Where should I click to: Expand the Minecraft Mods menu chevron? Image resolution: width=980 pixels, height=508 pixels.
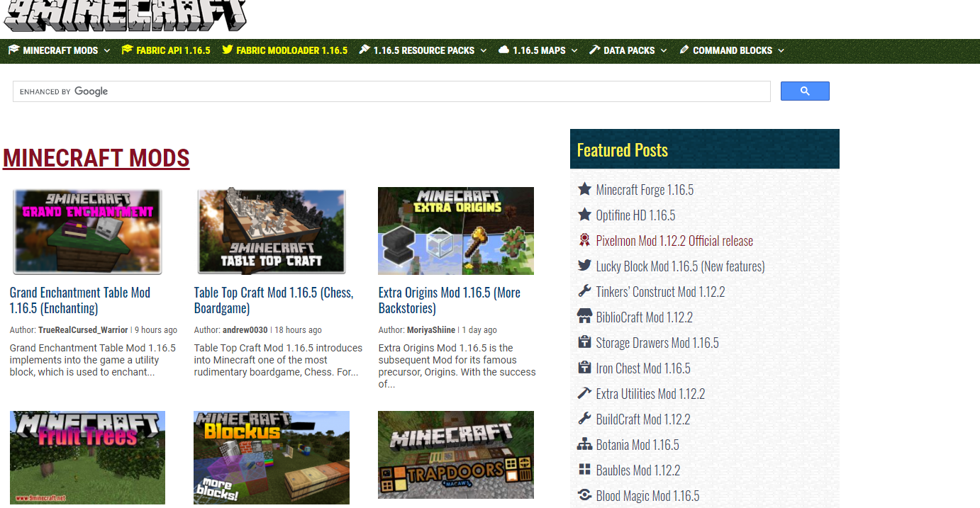(107, 50)
